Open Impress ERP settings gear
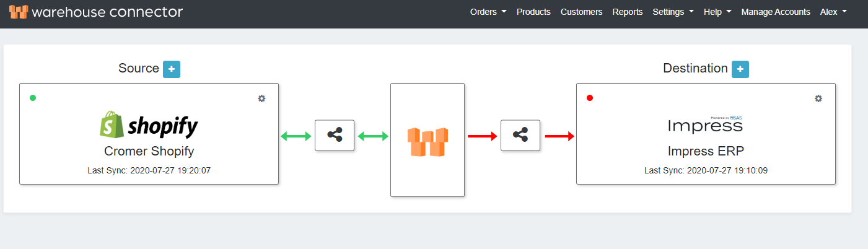The height and width of the screenshot is (249, 868). [818, 98]
